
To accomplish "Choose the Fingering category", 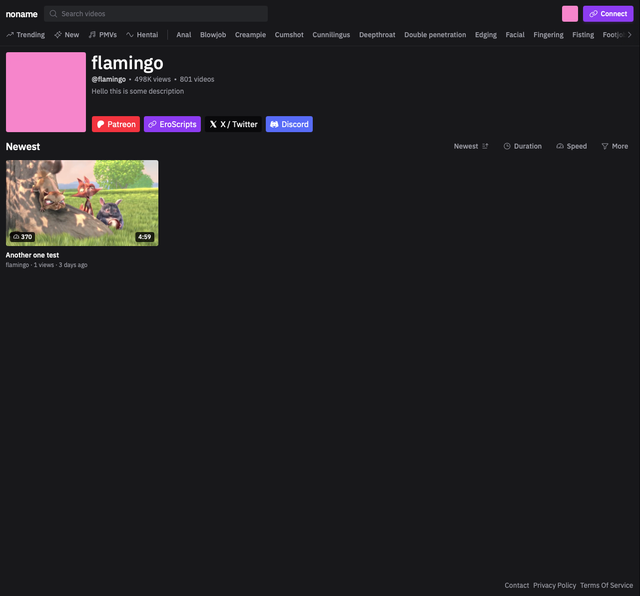I will [548, 35].
